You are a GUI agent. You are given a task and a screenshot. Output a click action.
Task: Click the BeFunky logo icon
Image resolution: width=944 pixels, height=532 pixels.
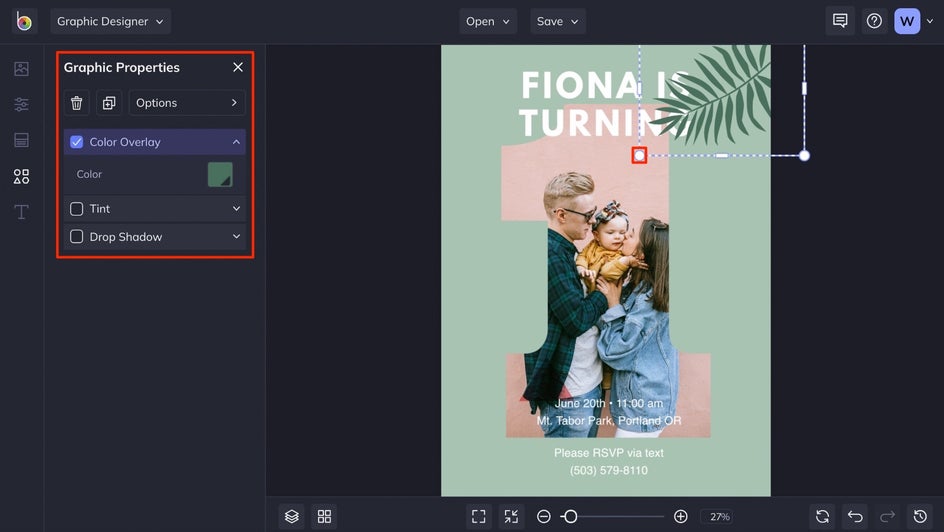pos(24,21)
